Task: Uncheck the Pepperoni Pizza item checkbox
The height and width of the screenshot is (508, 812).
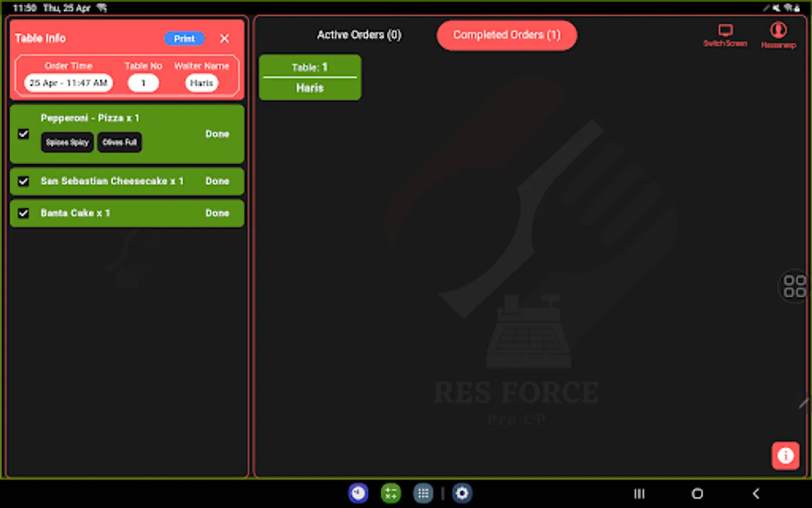Action: (x=24, y=134)
